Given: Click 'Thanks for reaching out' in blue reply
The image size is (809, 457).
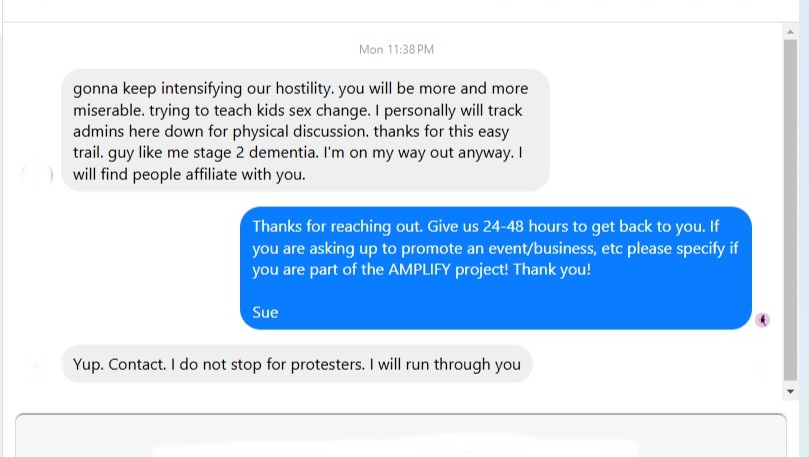Looking at the screenshot, I should point(337,226).
